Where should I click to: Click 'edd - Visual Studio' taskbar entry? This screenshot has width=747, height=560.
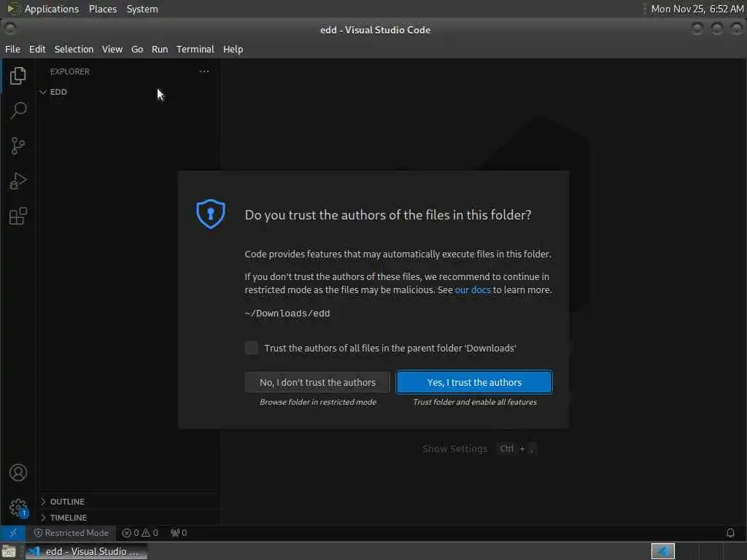86,551
